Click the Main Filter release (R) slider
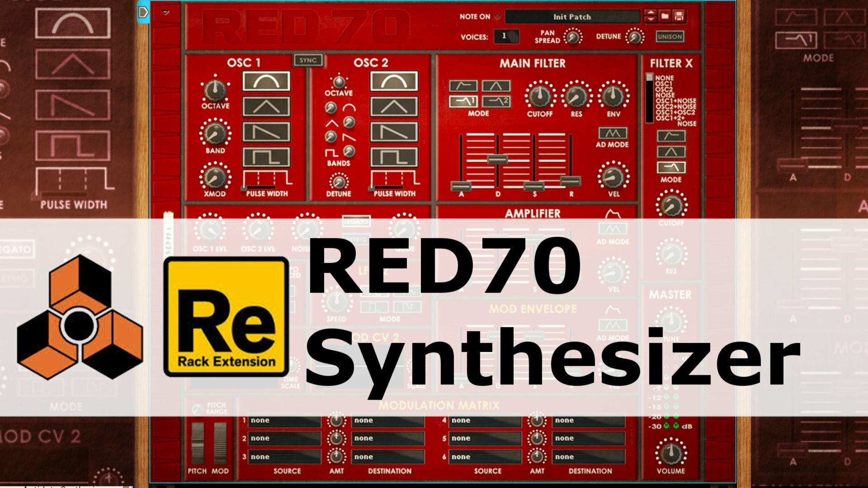868x488 pixels. click(571, 181)
